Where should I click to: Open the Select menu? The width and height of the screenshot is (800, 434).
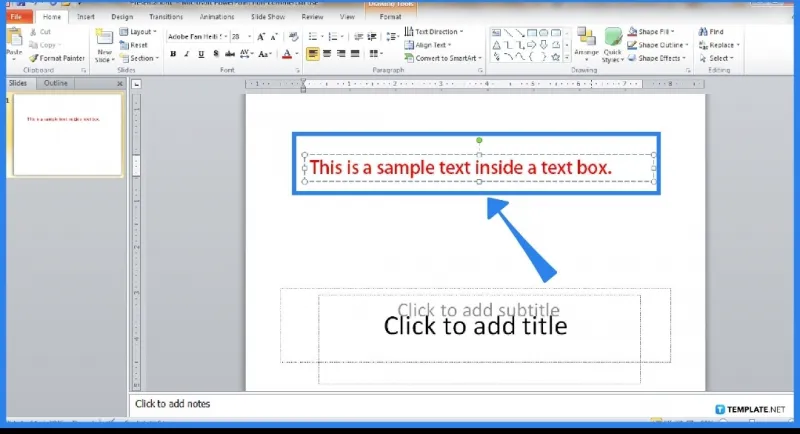(716, 58)
